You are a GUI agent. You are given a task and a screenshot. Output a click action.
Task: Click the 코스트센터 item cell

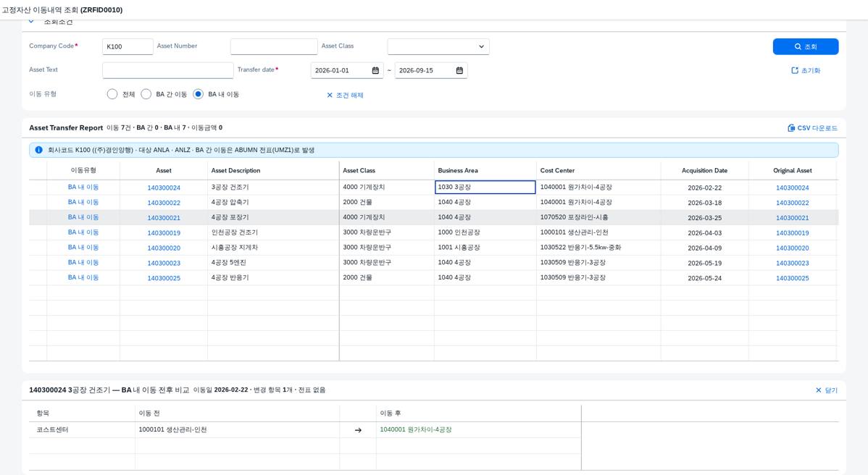[x=82, y=429]
